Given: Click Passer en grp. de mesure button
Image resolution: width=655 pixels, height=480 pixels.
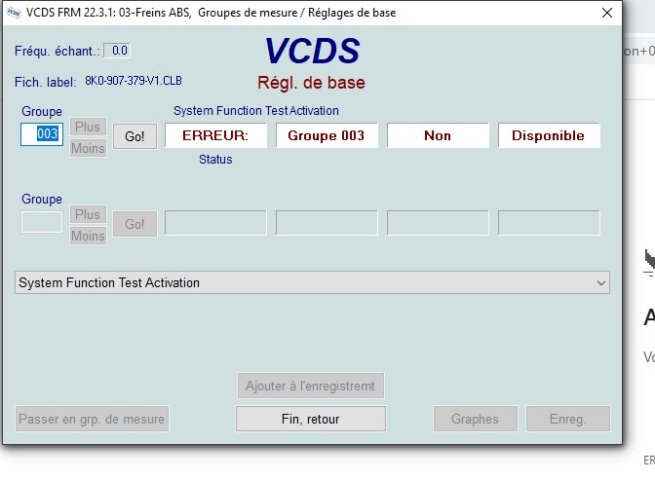Looking at the screenshot, I should (92, 419).
